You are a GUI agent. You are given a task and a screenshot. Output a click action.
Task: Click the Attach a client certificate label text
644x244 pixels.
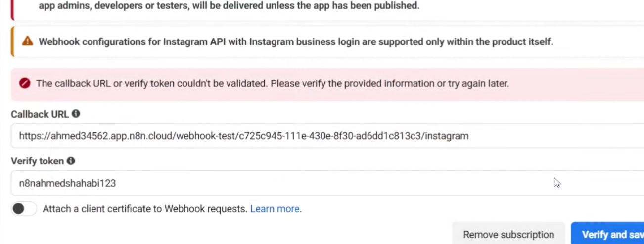tap(144, 209)
